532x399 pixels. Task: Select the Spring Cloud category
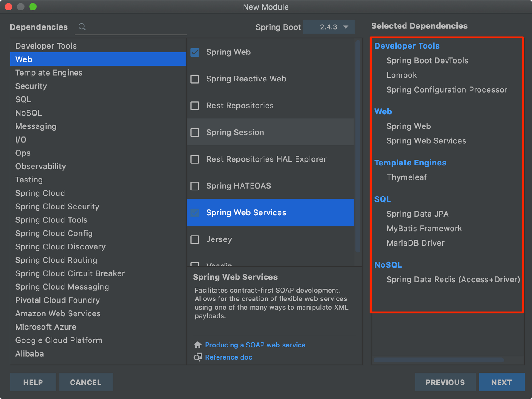98,193
